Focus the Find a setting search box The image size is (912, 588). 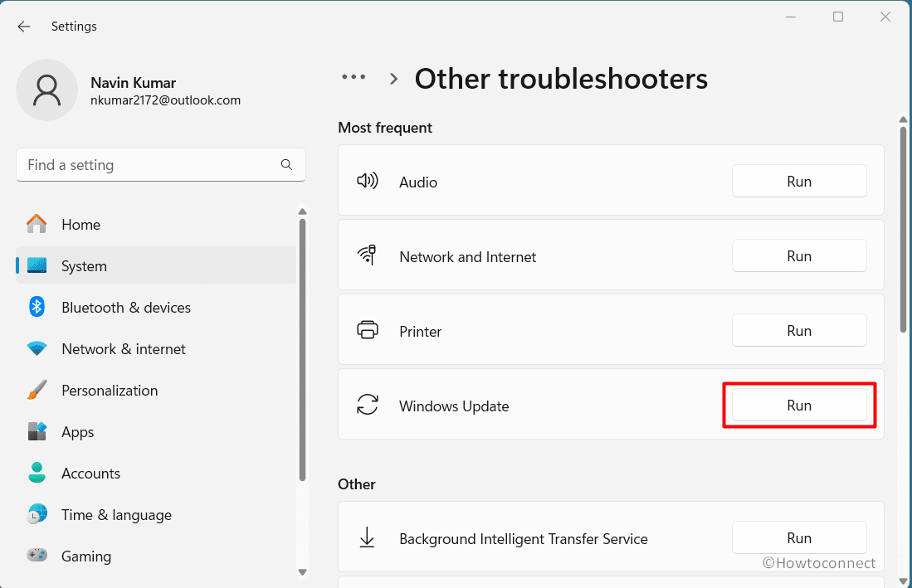coord(160,165)
